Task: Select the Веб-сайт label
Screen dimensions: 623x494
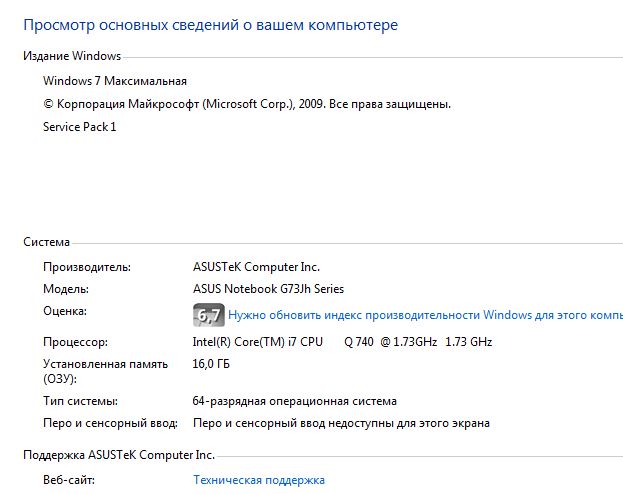Action: point(69,480)
